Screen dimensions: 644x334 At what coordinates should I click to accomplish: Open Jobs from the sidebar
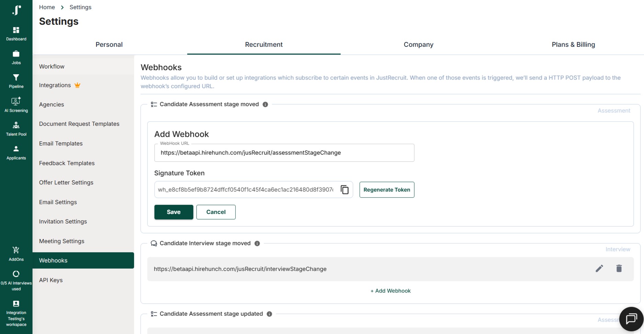coord(16,57)
